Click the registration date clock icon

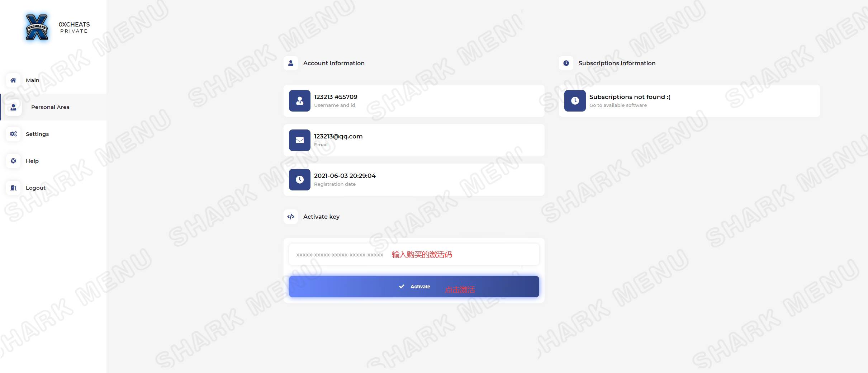click(x=300, y=180)
